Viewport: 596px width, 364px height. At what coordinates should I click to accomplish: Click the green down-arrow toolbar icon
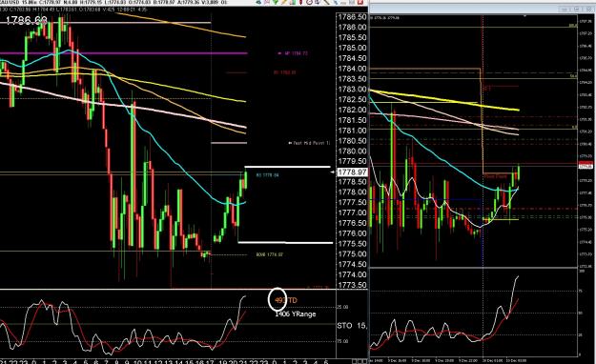click(x=276, y=2)
